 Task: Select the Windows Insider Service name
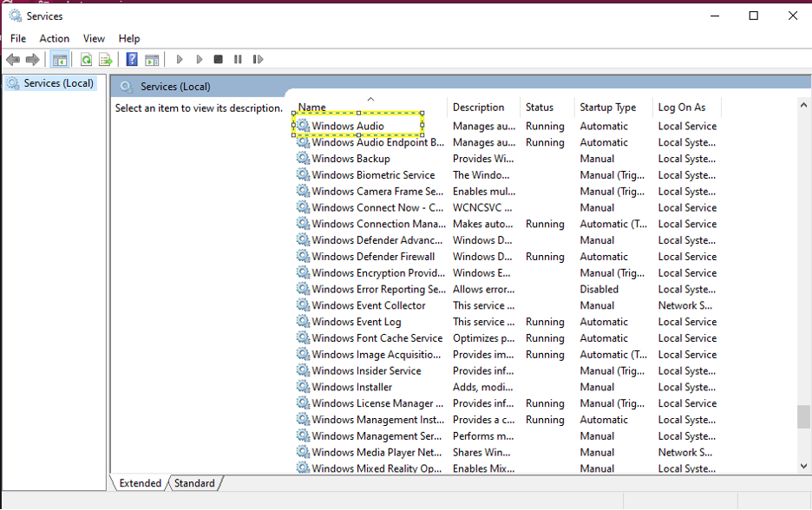click(366, 370)
